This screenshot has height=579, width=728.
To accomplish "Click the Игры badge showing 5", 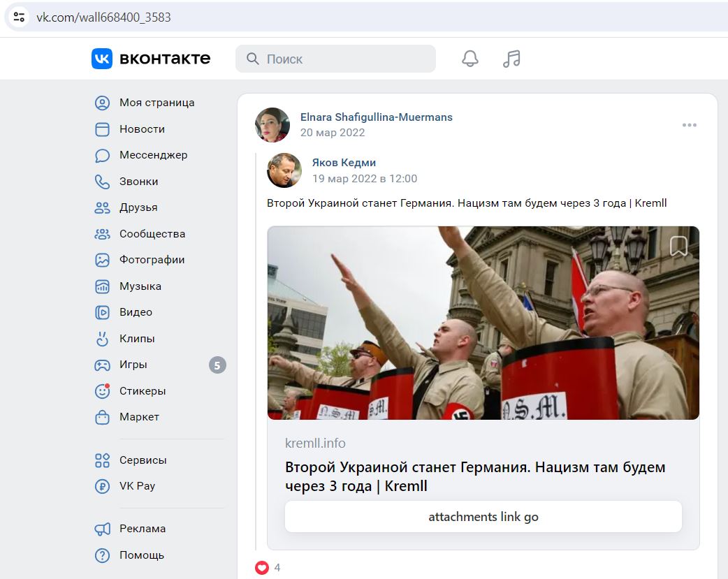I will 217,365.
